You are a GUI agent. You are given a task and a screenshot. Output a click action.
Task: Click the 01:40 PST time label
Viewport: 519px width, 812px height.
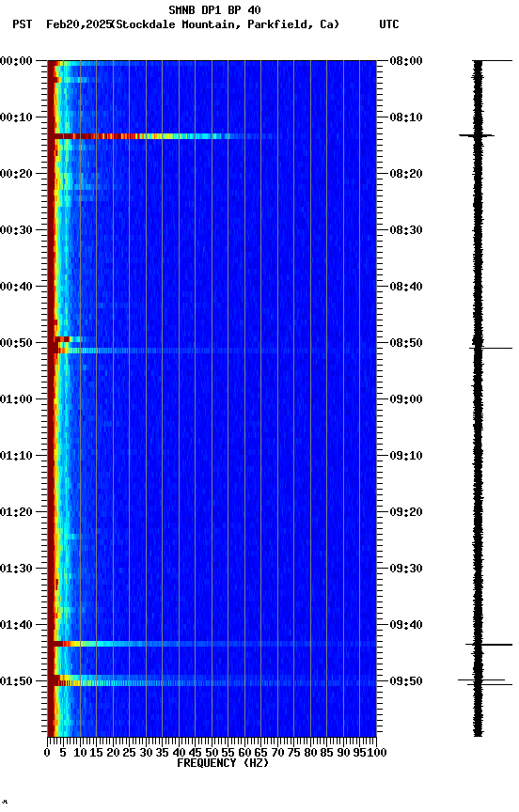click(16, 626)
